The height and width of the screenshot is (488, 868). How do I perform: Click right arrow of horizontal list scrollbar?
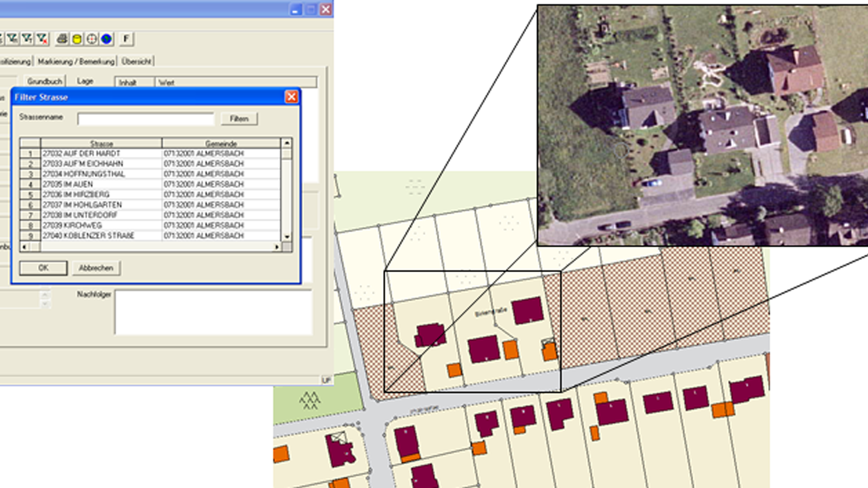[277, 247]
